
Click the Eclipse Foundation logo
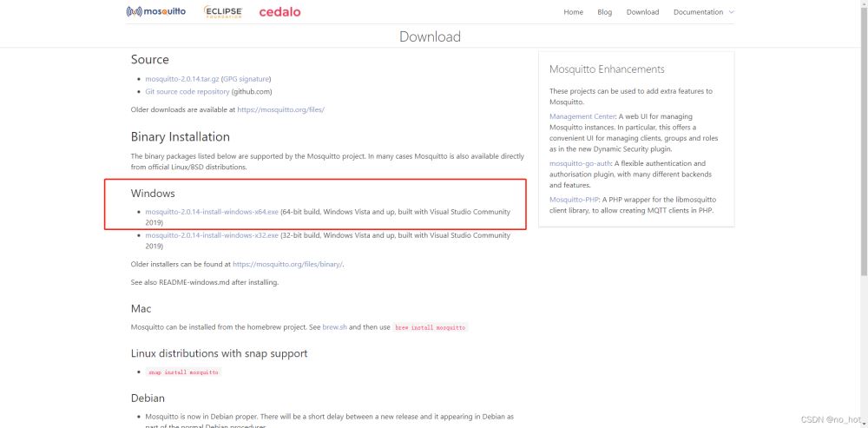[223, 12]
